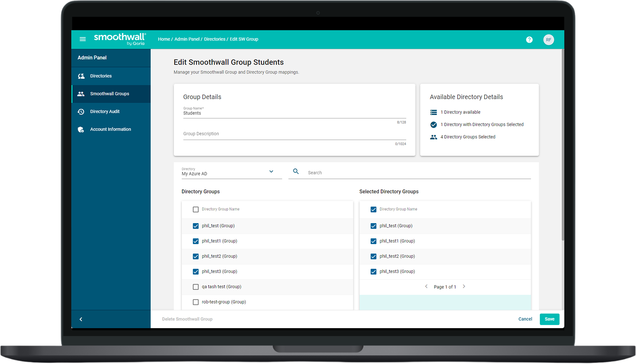Go to previous page of selected groups

pos(426,287)
